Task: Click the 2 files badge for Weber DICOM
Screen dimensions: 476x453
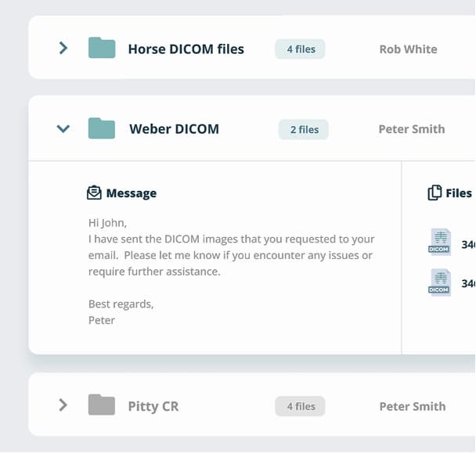Action: [x=304, y=129]
